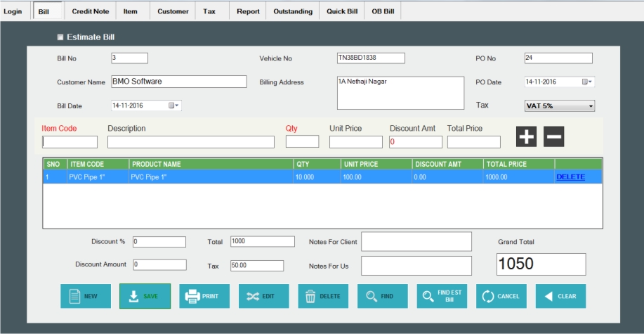The width and height of the screenshot is (644, 334).
Task: Click the Total Price entry field
Action: 474,142
